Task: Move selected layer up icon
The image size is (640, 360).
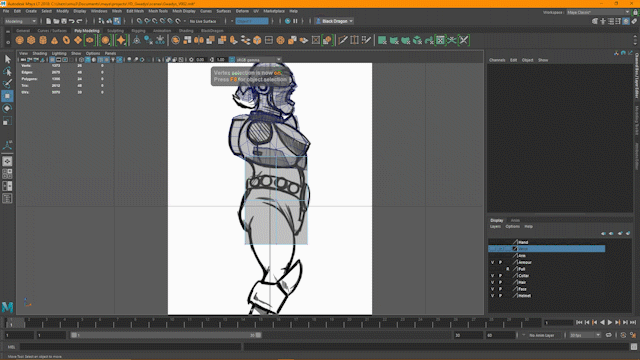Action: pos(603,233)
